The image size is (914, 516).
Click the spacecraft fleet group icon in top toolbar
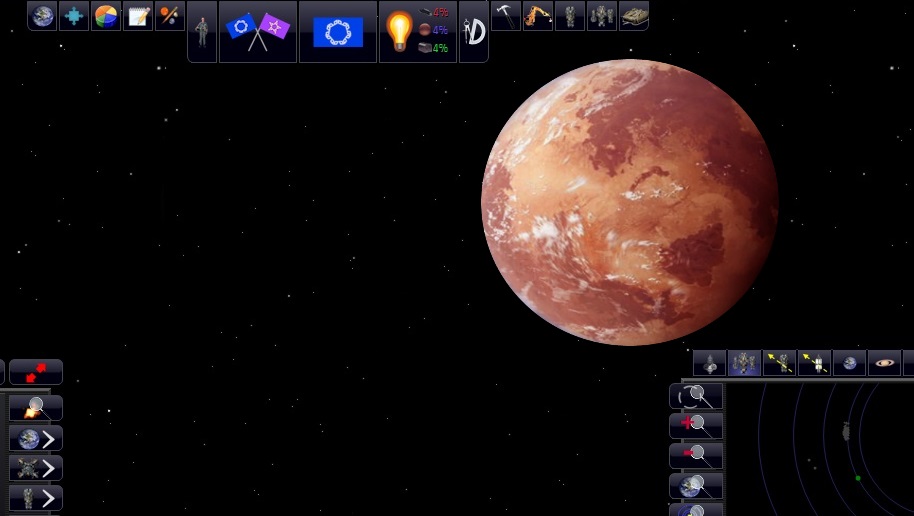pos(602,16)
